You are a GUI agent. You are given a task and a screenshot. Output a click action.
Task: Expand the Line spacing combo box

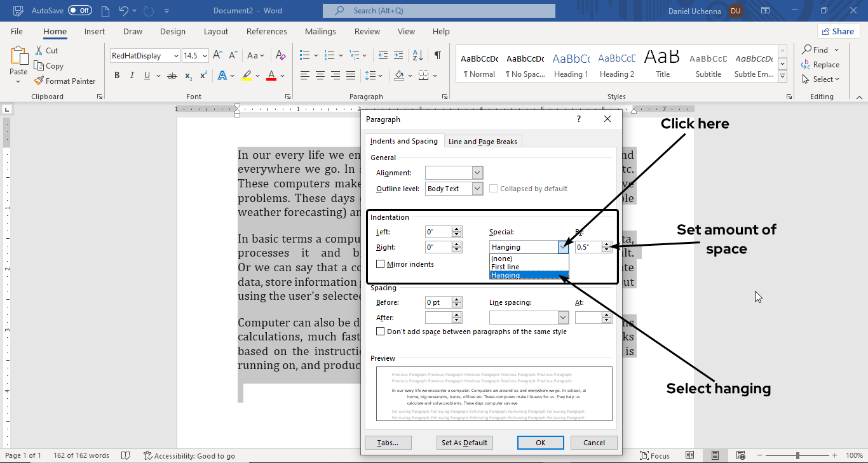pos(562,318)
